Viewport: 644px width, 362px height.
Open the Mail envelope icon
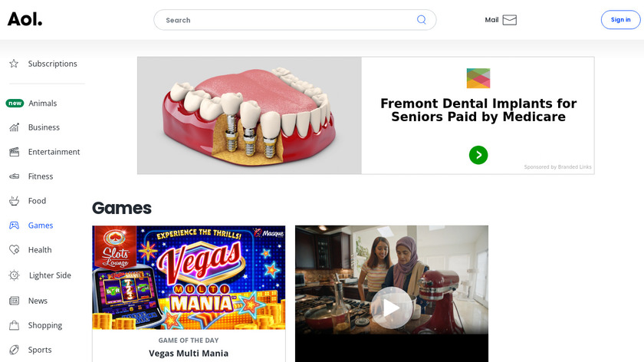tap(510, 20)
